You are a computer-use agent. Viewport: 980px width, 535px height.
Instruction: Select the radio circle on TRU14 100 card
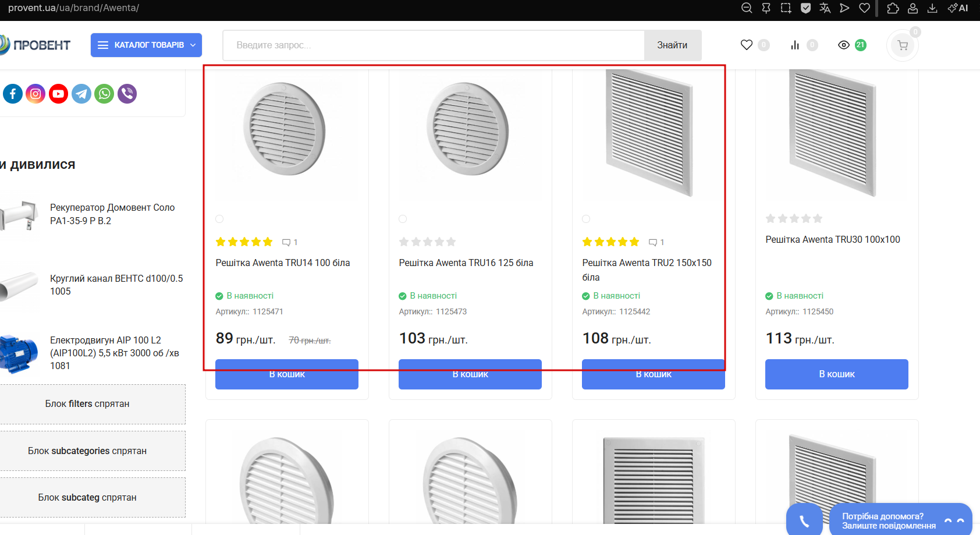click(219, 219)
